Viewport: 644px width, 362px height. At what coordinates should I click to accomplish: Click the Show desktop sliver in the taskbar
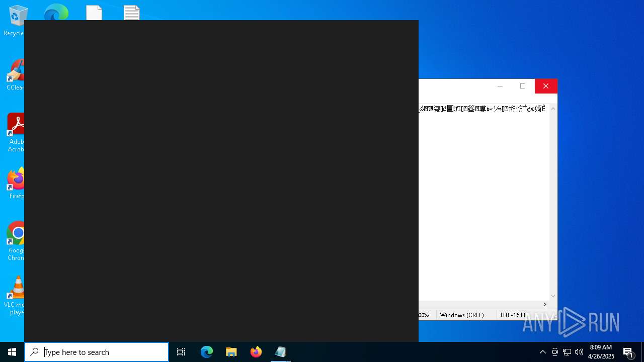(642, 352)
